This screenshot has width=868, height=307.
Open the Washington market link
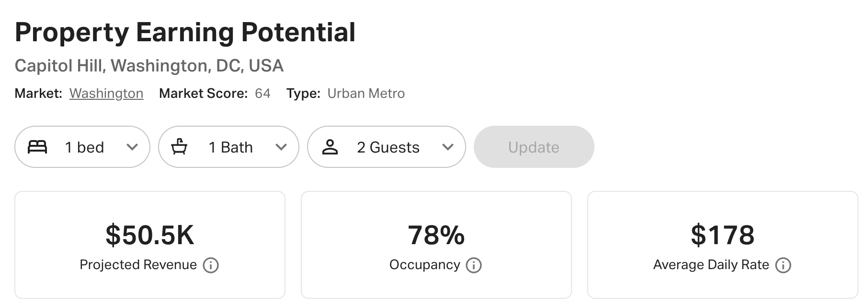click(x=106, y=94)
